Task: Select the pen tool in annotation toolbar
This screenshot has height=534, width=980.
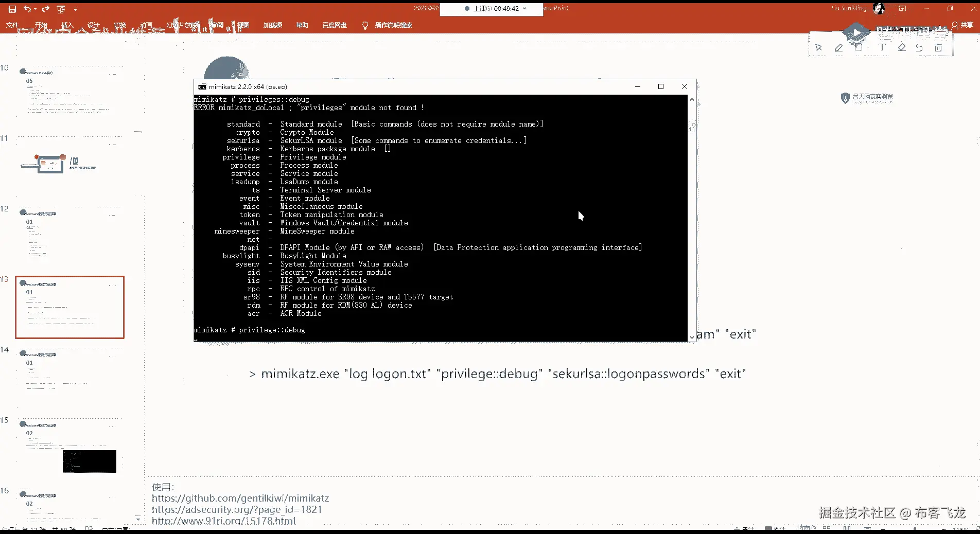Action: click(x=839, y=47)
